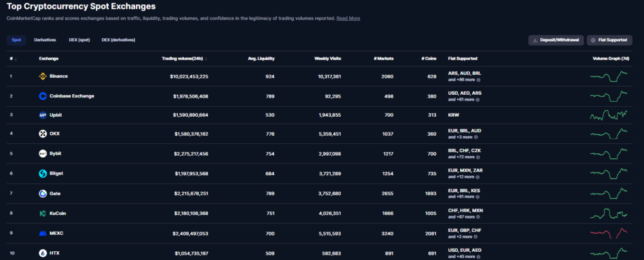Click the KuCoin logo icon
Screen dimensions: 644x260
[43, 213]
